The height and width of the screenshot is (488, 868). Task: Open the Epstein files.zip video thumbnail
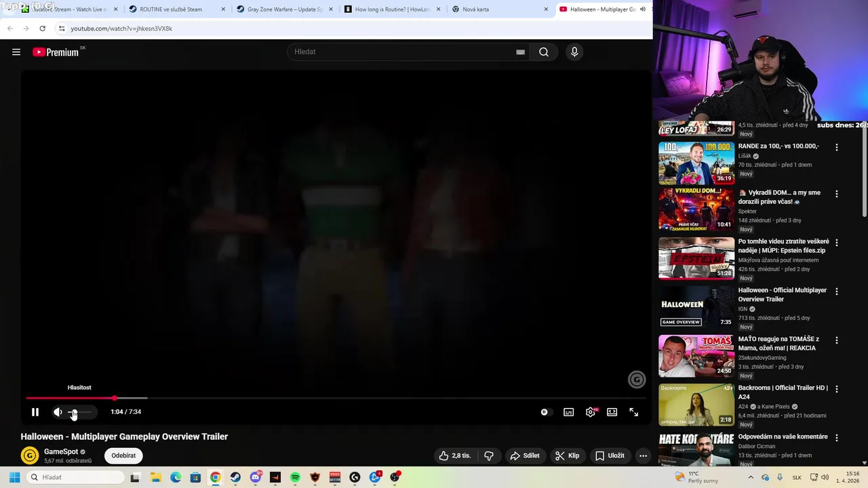point(696,258)
